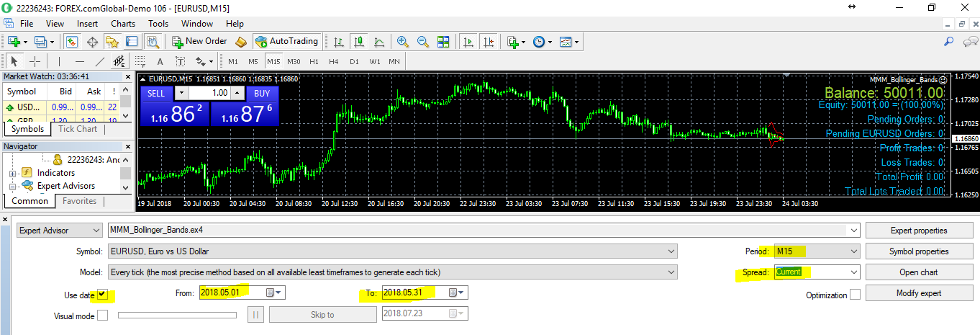Switch to the Tick Chart tab
Screen dimensions: 980x335
click(78, 129)
